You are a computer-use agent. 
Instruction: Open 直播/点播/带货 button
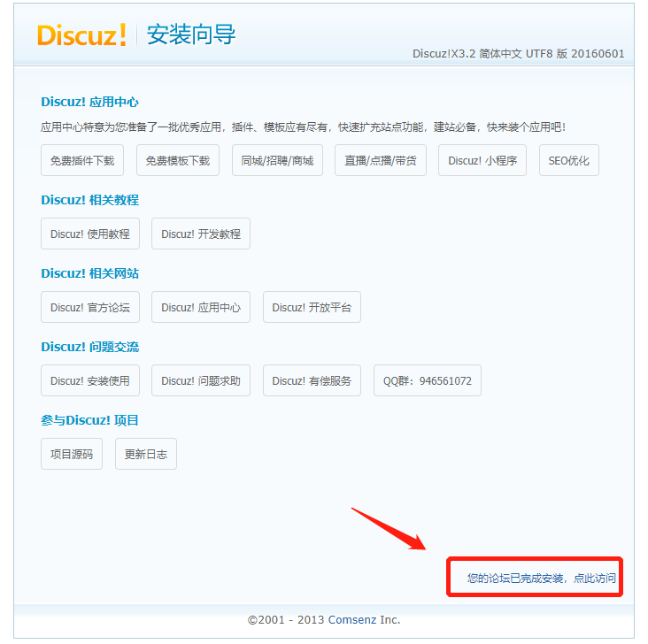click(x=380, y=160)
